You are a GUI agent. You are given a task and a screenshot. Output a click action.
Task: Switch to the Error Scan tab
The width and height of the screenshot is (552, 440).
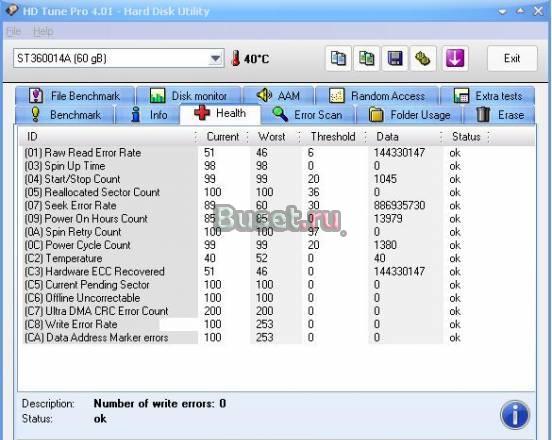click(x=308, y=115)
